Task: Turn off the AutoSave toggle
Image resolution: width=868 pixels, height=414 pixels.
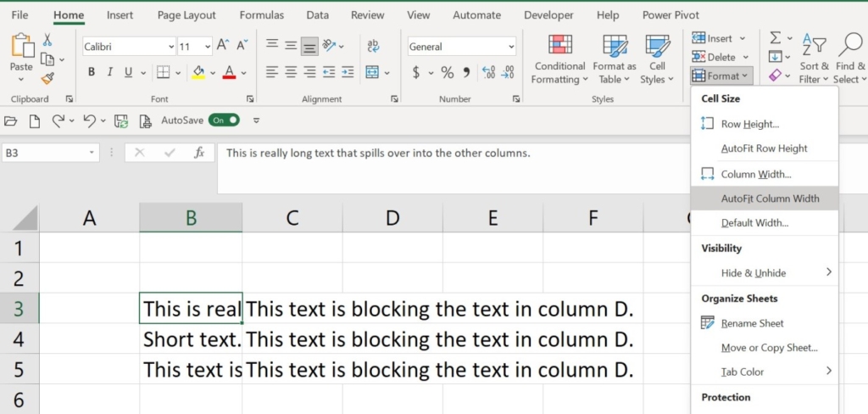Action: [x=225, y=120]
